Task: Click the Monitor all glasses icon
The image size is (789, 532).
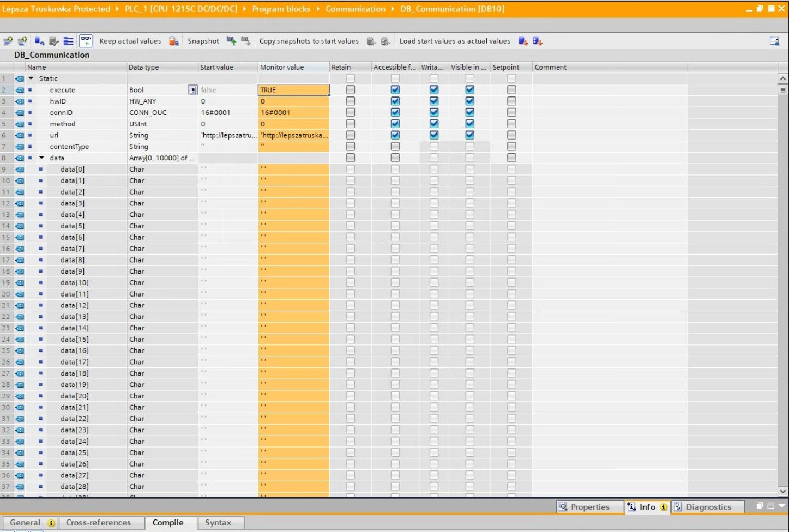Action: tap(86, 41)
